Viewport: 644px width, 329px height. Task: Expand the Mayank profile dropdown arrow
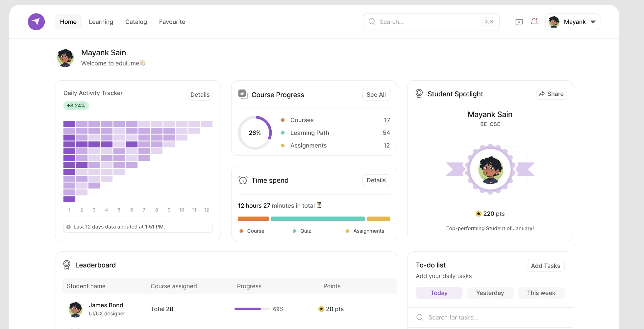[593, 22]
